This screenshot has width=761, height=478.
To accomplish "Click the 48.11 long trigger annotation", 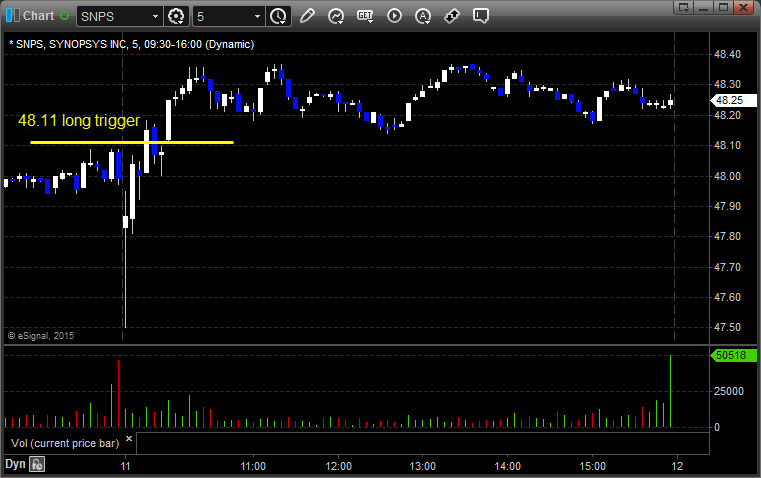I will [79, 120].
